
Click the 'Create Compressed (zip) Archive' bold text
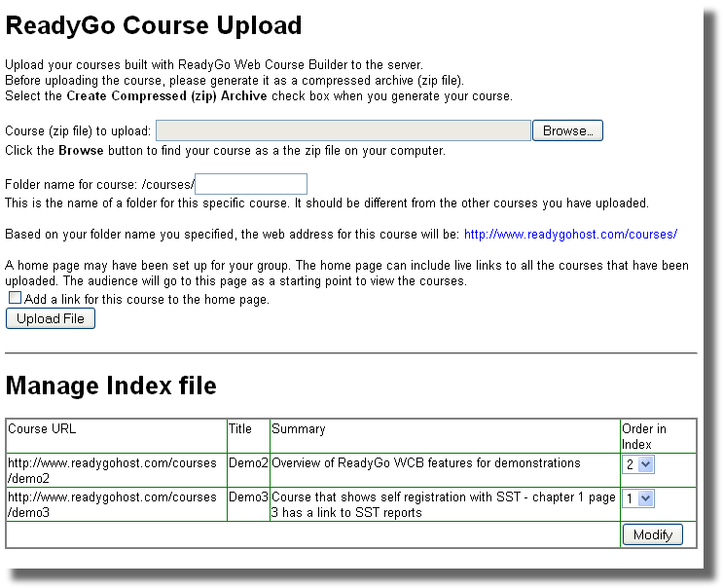(x=166, y=96)
